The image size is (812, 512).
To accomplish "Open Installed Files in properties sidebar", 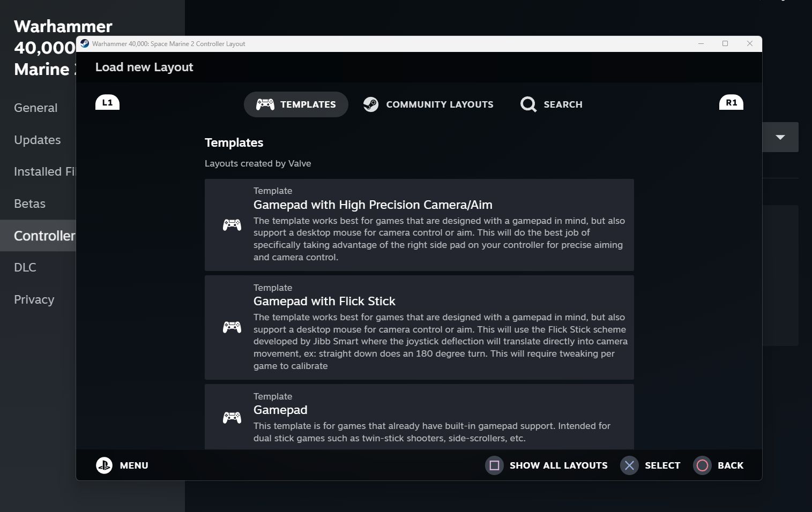I will 45,171.
